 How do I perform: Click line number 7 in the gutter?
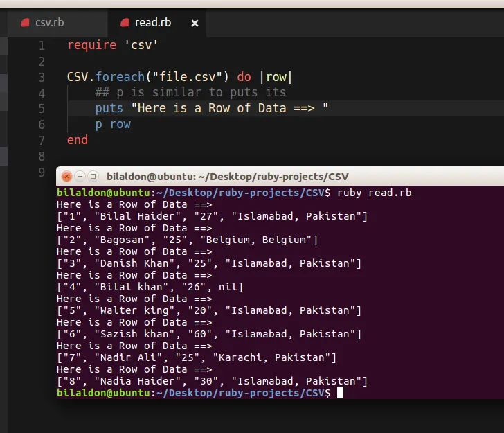[x=42, y=141]
